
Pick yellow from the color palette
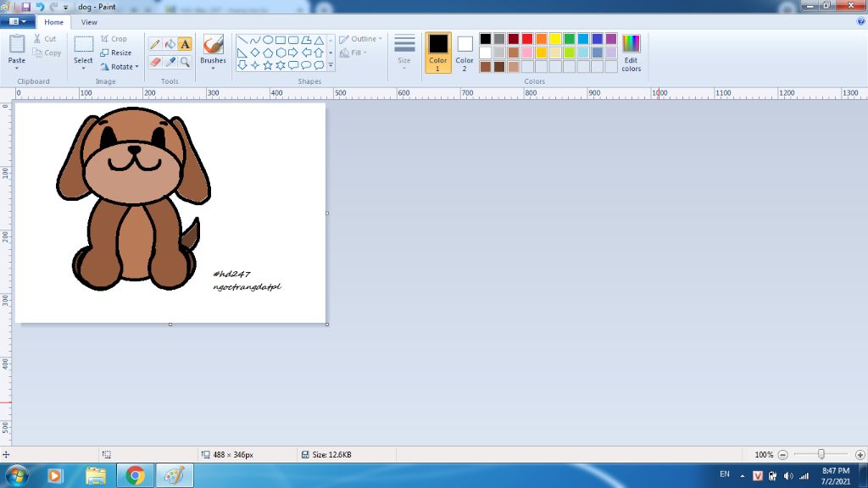pos(555,39)
